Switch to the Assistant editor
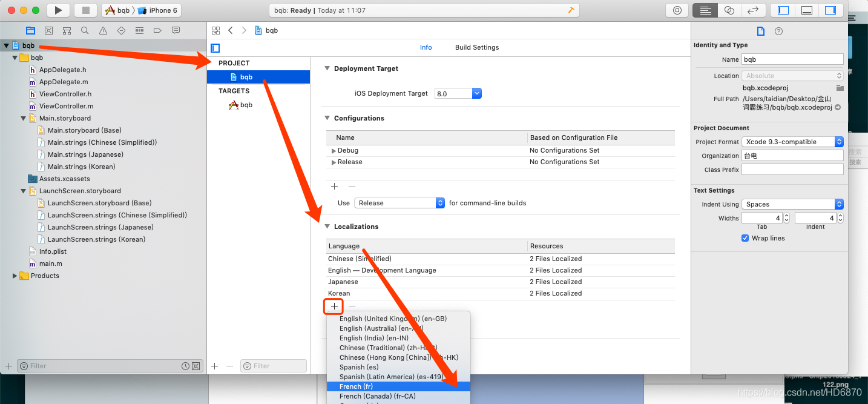This screenshot has width=868, height=404. (x=729, y=10)
